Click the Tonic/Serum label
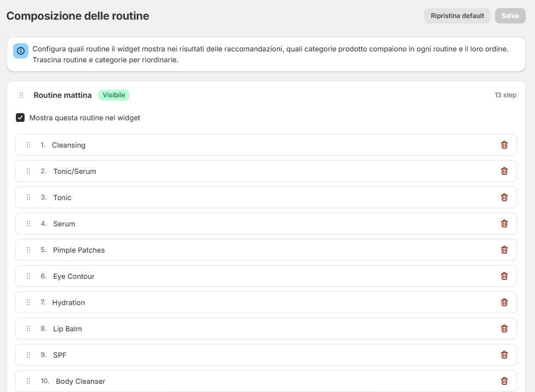 [75, 172]
